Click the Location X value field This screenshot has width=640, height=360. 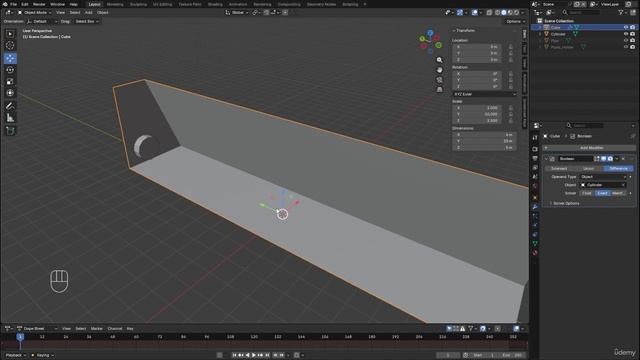(477, 47)
